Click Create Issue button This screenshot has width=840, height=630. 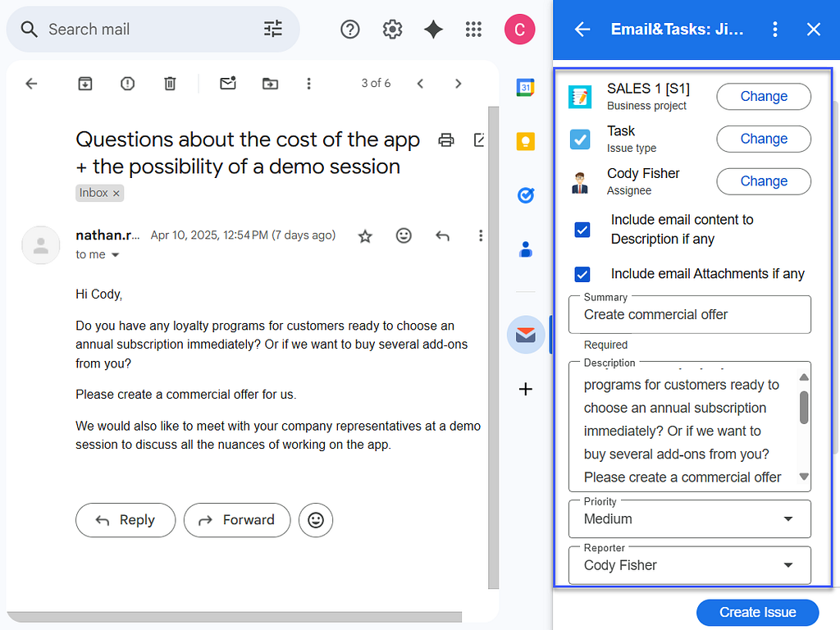tap(757, 612)
